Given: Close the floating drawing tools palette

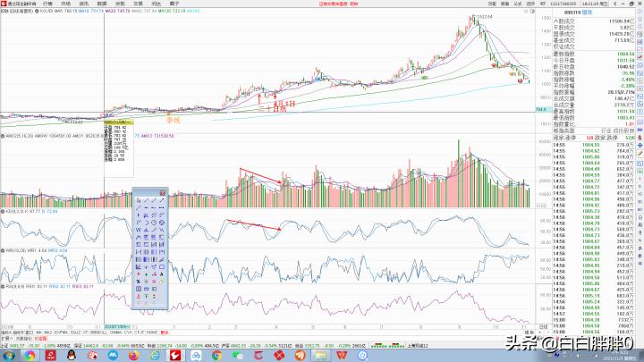Looking at the screenshot, I should click(x=162, y=193).
